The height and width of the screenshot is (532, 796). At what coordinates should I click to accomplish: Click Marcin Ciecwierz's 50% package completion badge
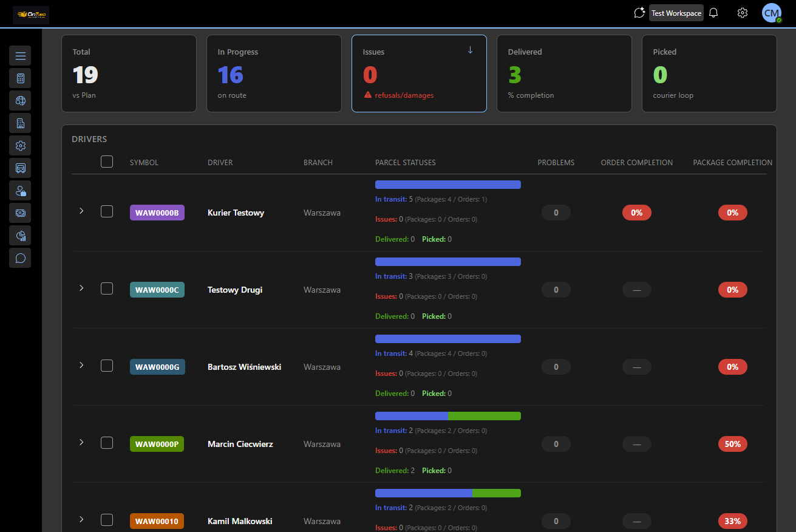(733, 444)
